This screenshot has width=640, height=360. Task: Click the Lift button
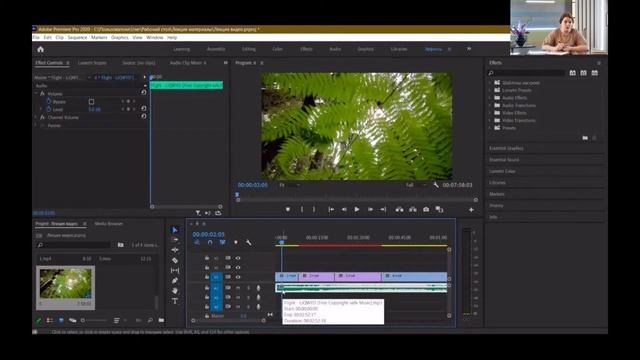(x=399, y=209)
